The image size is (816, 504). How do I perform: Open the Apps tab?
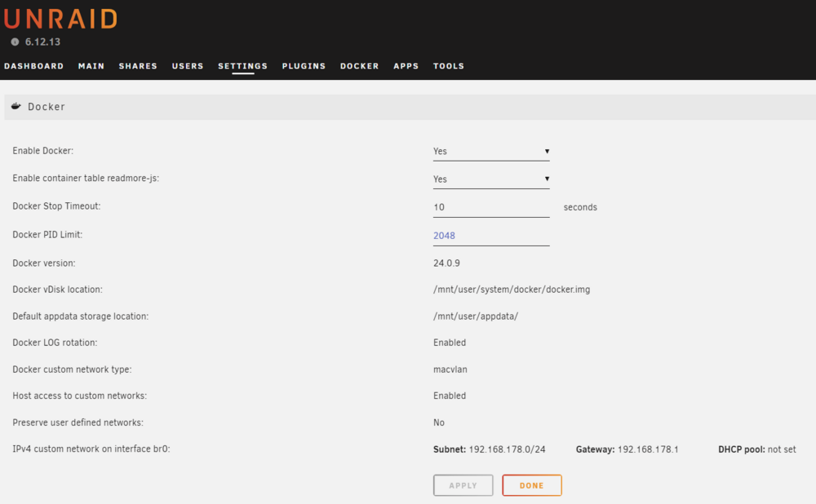[x=406, y=66]
